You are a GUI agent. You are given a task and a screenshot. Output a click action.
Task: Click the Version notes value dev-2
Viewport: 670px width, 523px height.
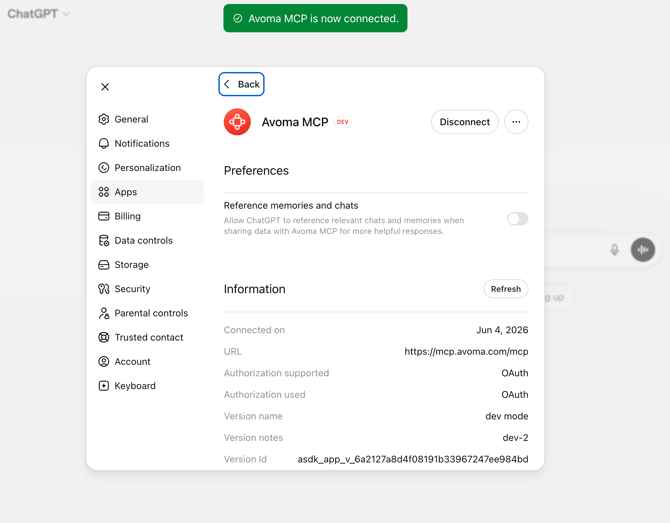[515, 438]
